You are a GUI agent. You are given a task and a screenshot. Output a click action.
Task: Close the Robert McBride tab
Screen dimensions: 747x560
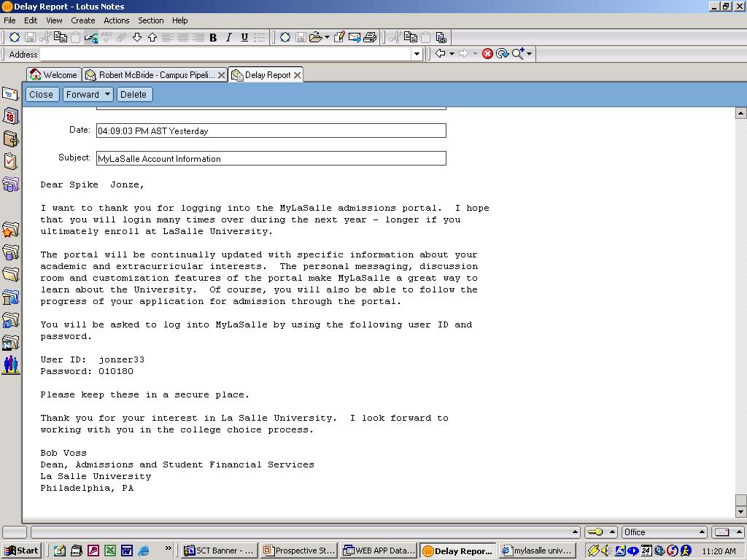[x=222, y=75]
